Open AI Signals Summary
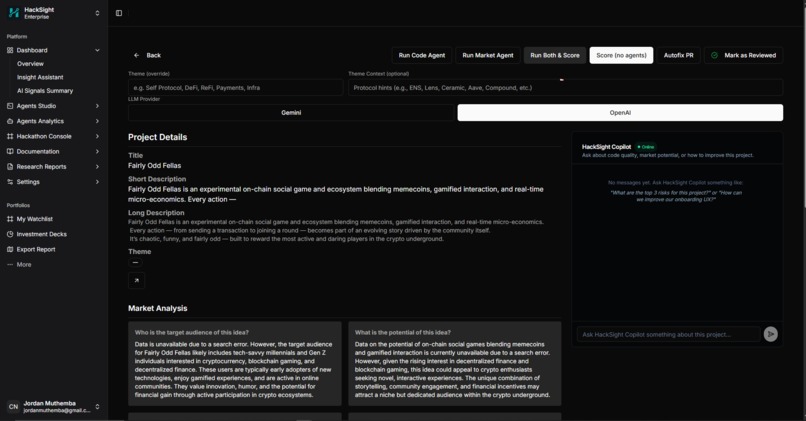806x421 pixels. click(45, 90)
